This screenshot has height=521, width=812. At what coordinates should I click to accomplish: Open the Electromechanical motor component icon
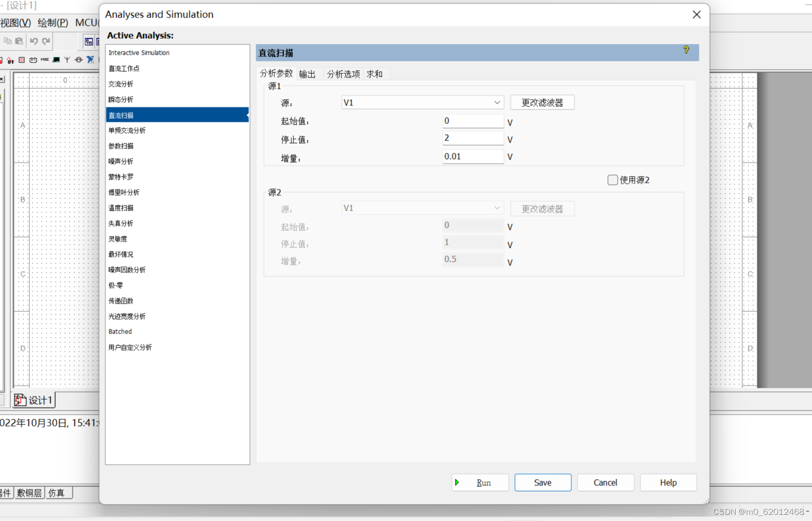(x=79, y=60)
